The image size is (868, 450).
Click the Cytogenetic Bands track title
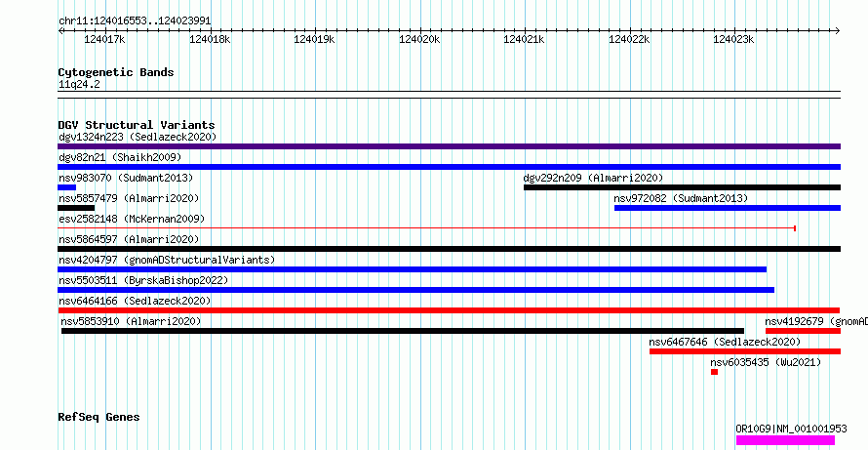click(x=116, y=72)
